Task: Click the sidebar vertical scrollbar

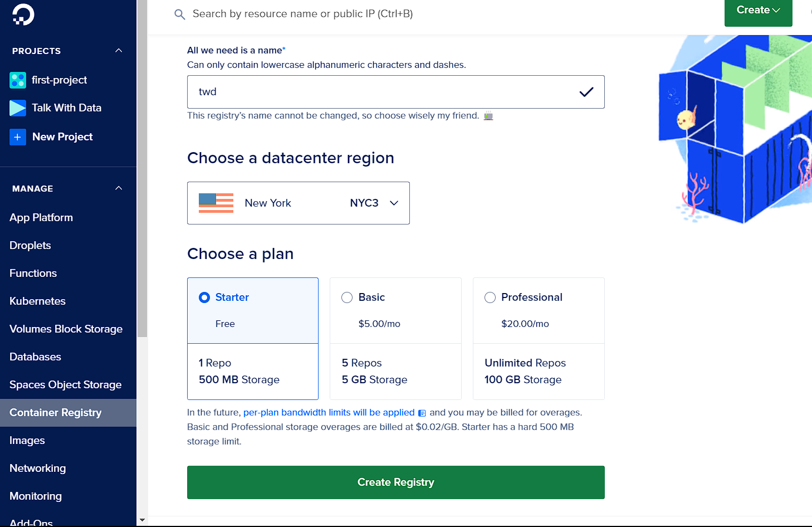Action: click(142, 168)
